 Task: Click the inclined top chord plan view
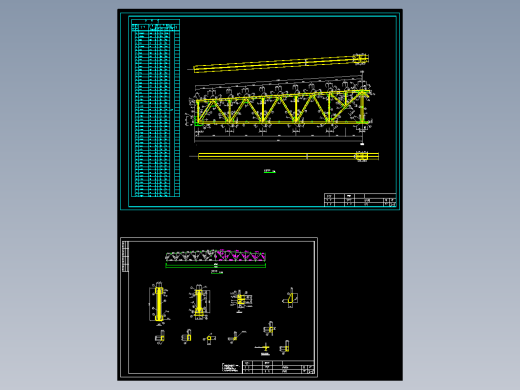pyautogui.click(x=281, y=63)
